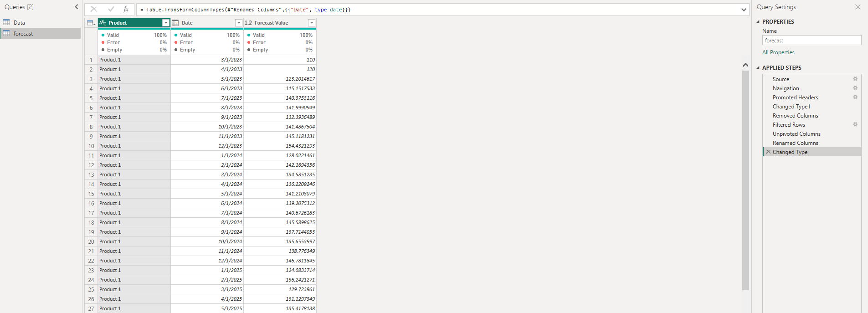Expand the formula bar with chevron
The image size is (868, 313).
(744, 10)
